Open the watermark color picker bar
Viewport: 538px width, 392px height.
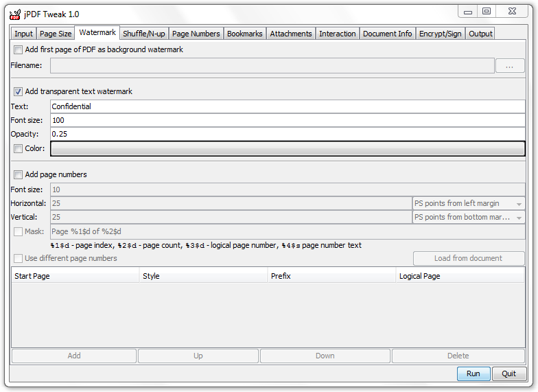coord(288,148)
